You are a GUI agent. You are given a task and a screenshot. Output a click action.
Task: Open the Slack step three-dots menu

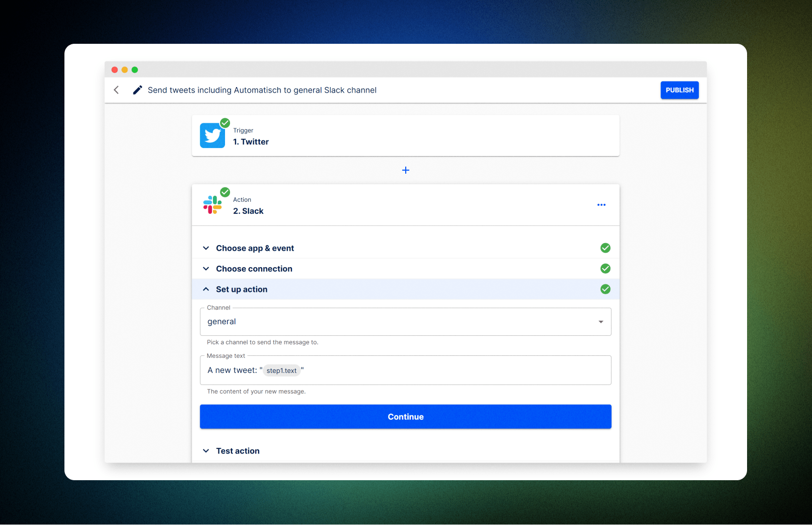point(601,205)
